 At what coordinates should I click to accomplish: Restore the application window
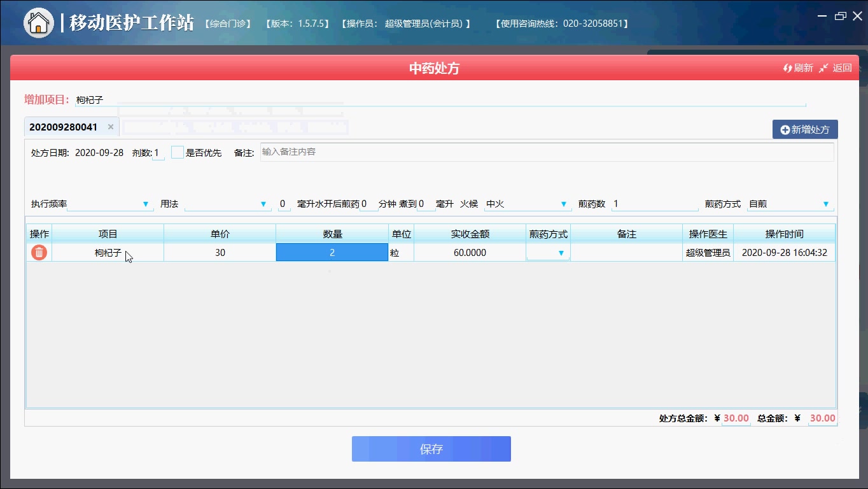pos(841,16)
